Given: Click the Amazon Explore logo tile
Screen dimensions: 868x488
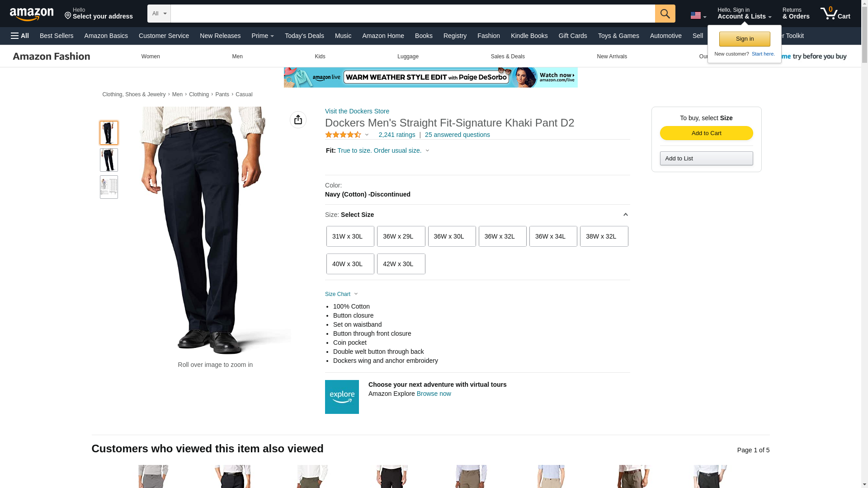Looking at the screenshot, I should [342, 397].
